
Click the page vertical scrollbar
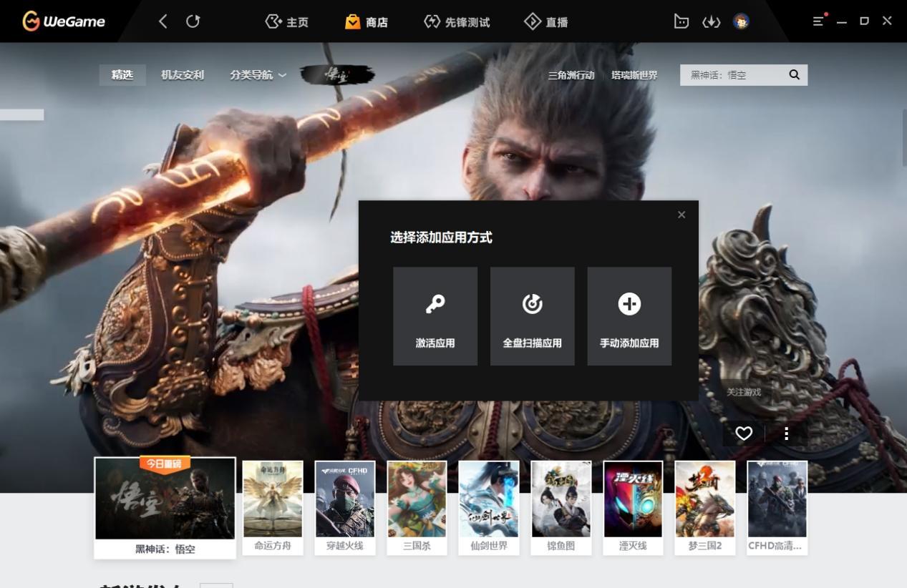[x=904, y=138]
